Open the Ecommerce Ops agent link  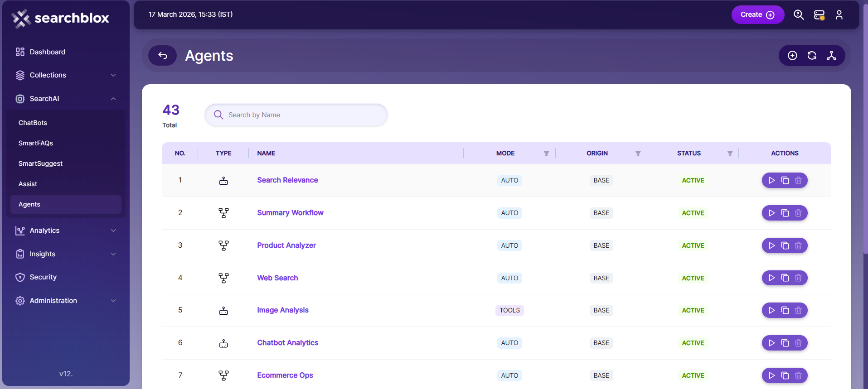(x=285, y=375)
